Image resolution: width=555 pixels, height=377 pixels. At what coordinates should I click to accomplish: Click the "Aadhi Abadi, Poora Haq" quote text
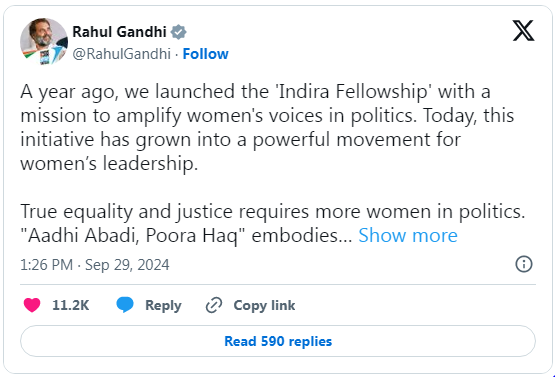point(133,236)
